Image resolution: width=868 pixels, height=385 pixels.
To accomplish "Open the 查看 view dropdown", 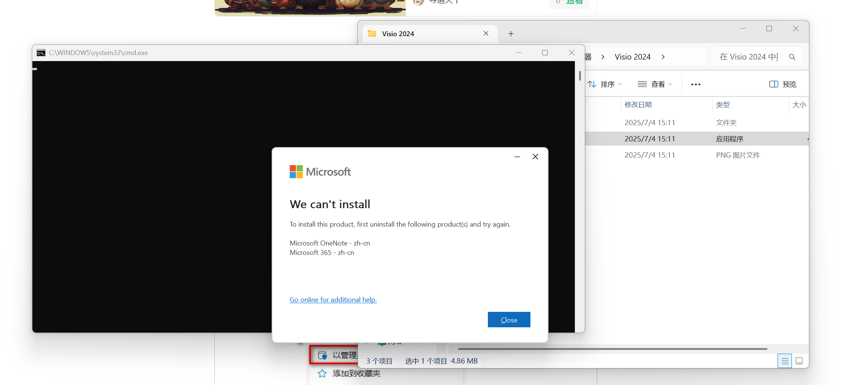I will click(x=655, y=84).
